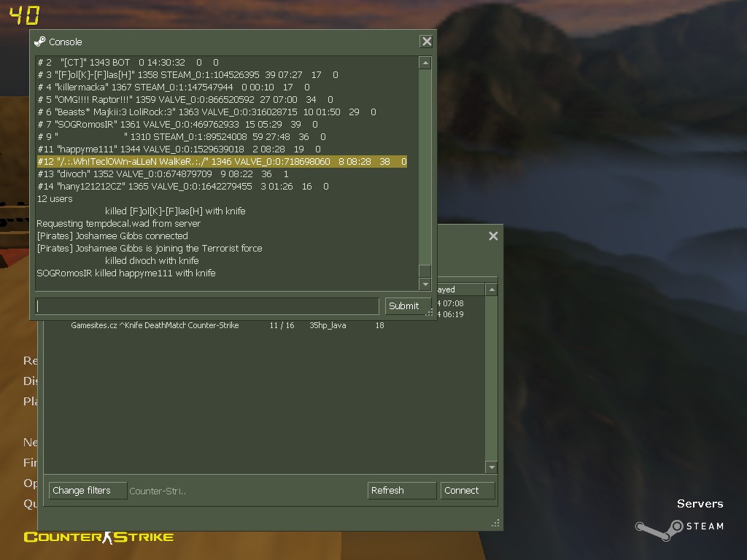Sort by the played column header
This screenshot has height=560, width=747.
click(460, 289)
